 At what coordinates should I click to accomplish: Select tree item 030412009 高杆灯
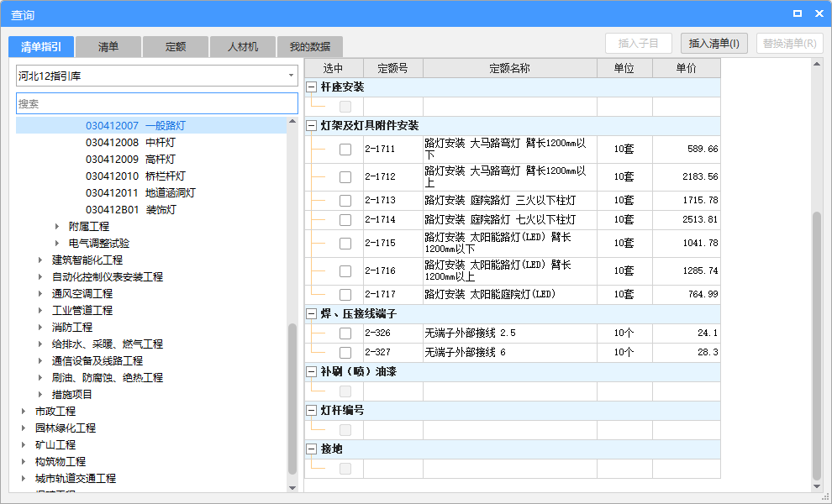click(130, 159)
